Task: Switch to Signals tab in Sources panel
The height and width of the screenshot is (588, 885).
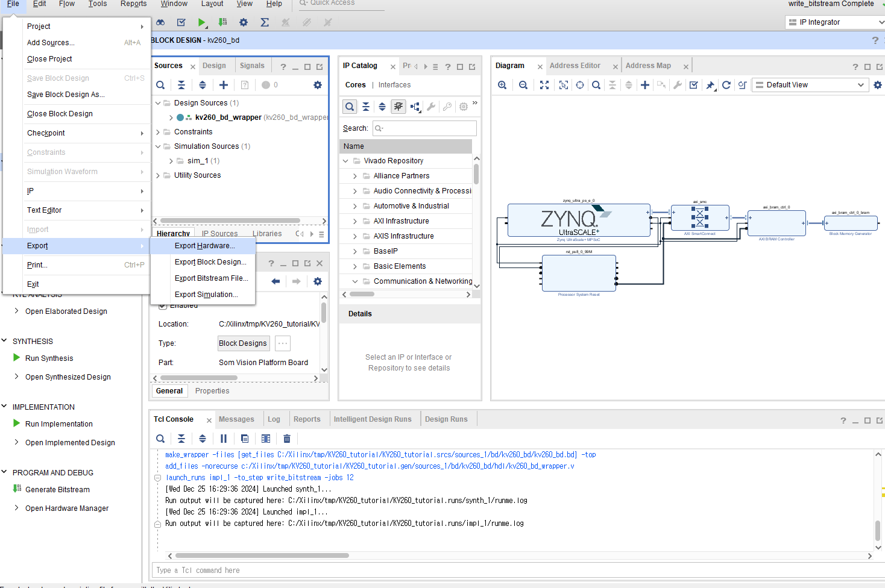Action: (x=252, y=66)
